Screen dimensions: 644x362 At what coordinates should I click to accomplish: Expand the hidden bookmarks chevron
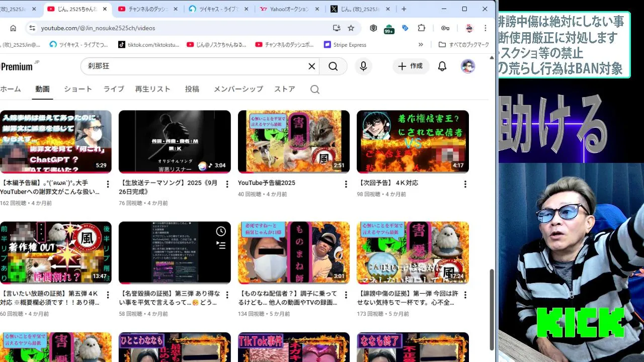pyautogui.click(x=421, y=45)
